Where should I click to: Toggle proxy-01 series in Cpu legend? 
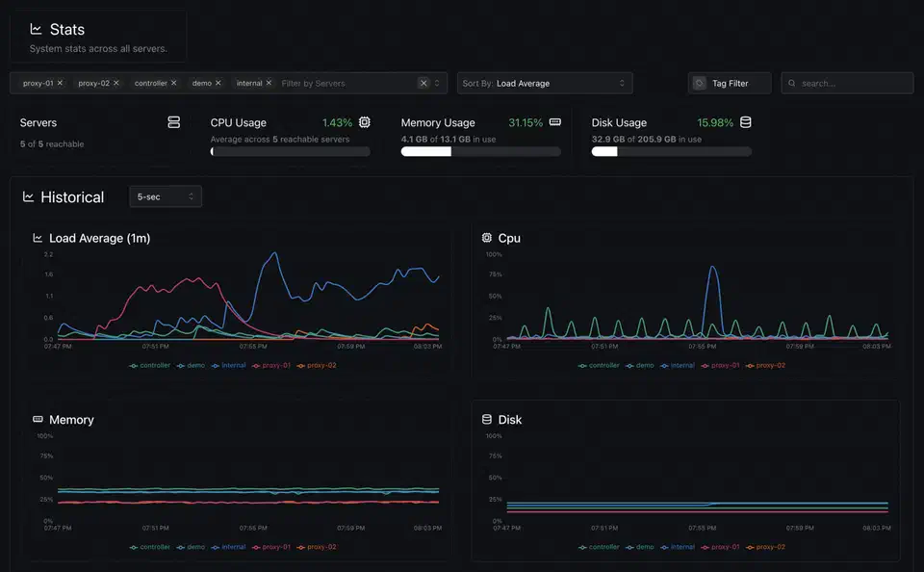coord(720,366)
